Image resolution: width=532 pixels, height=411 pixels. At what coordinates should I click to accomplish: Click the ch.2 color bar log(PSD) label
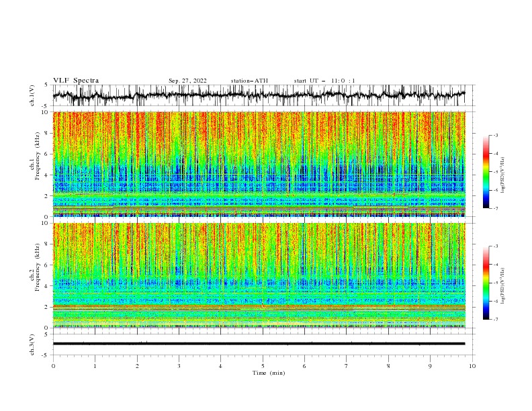[502, 285]
